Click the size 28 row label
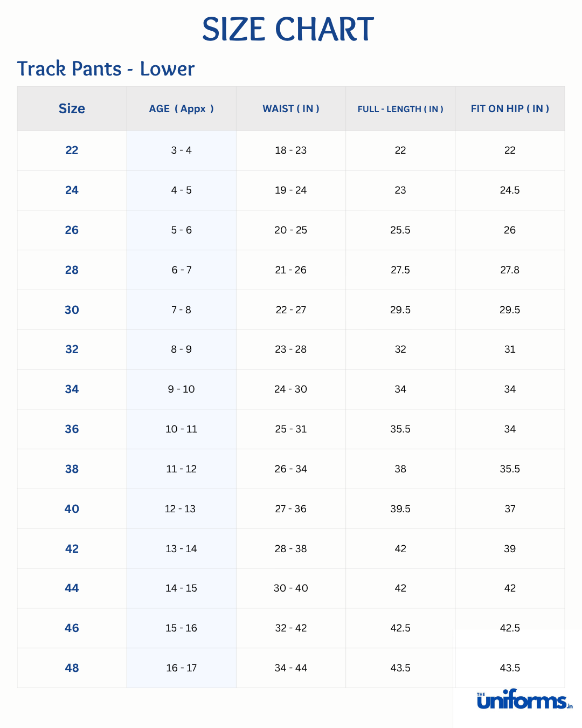 (x=72, y=270)
